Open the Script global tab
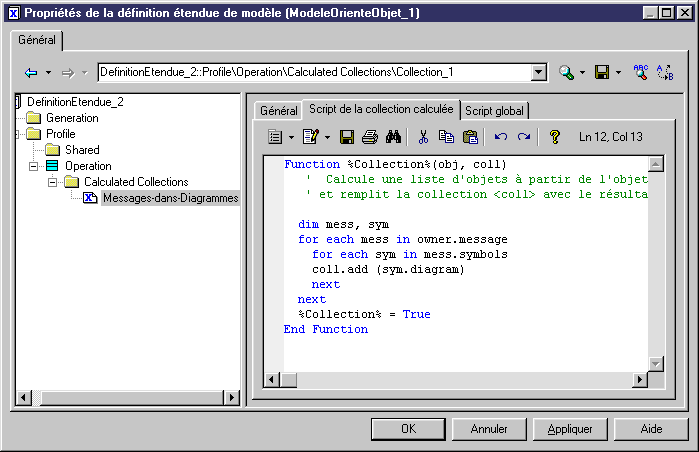The image size is (699, 452). (x=494, y=111)
